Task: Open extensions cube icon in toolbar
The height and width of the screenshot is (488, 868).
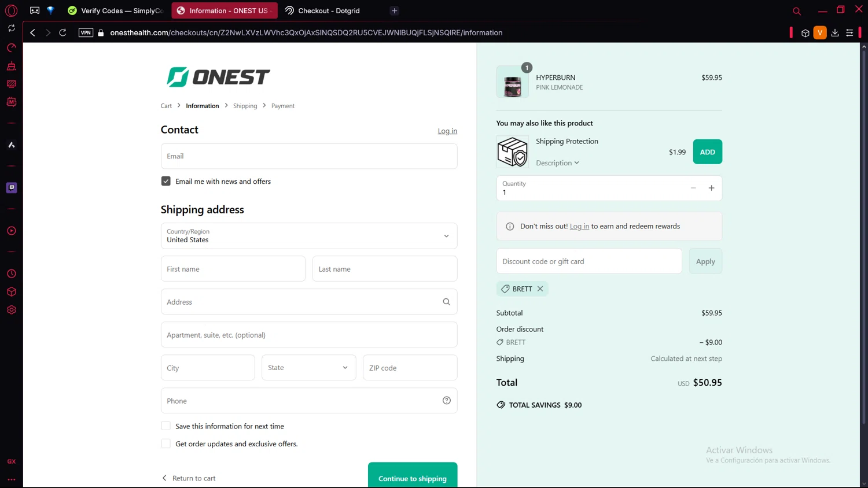Action: coord(805,33)
